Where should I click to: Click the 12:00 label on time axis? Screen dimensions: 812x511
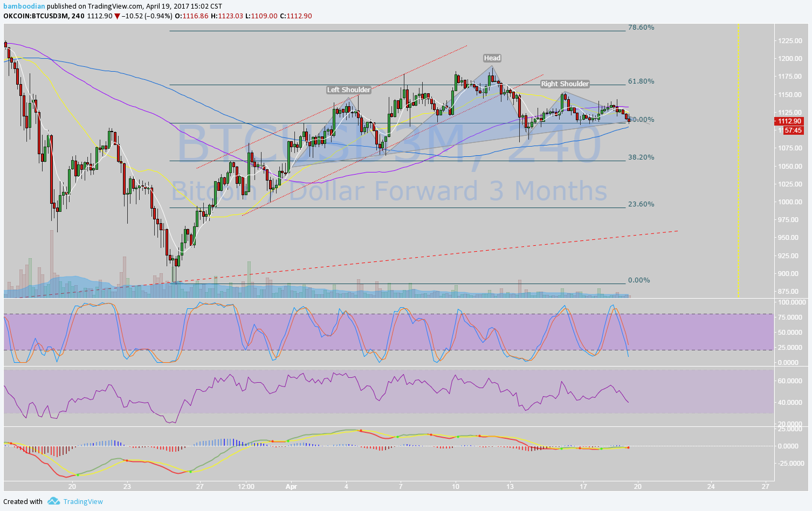click(x=246, y=486)
